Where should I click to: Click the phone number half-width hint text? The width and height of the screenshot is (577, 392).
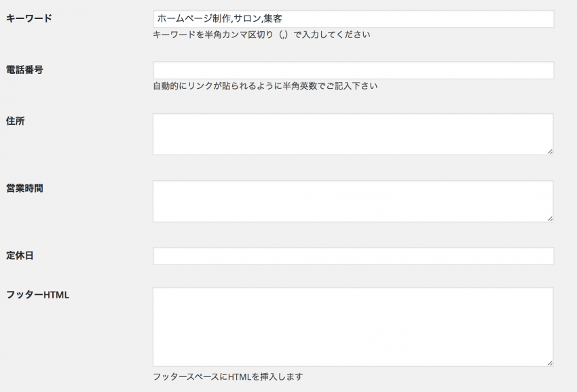[265, 86]
